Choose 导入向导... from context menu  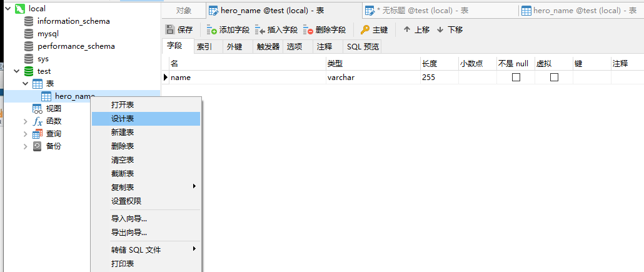tap(146, 219)
